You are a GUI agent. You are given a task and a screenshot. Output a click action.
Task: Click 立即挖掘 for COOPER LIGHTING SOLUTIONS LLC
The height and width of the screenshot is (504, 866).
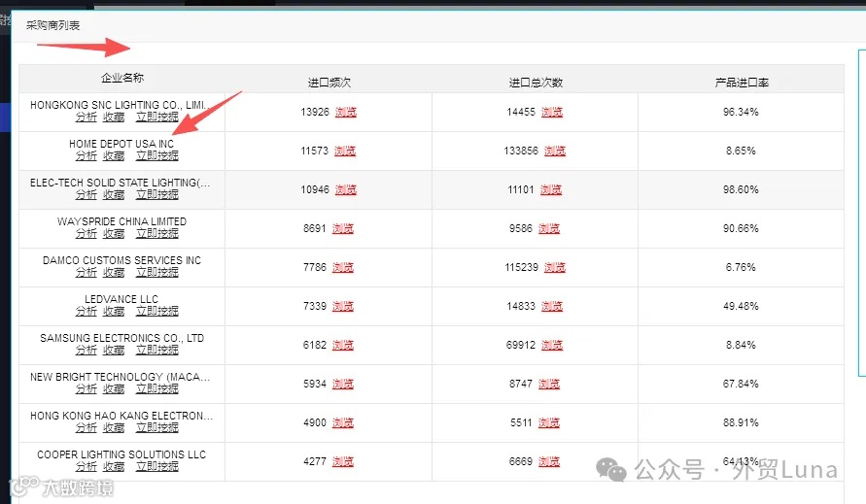pyautogui.click(x=157, y=466)
